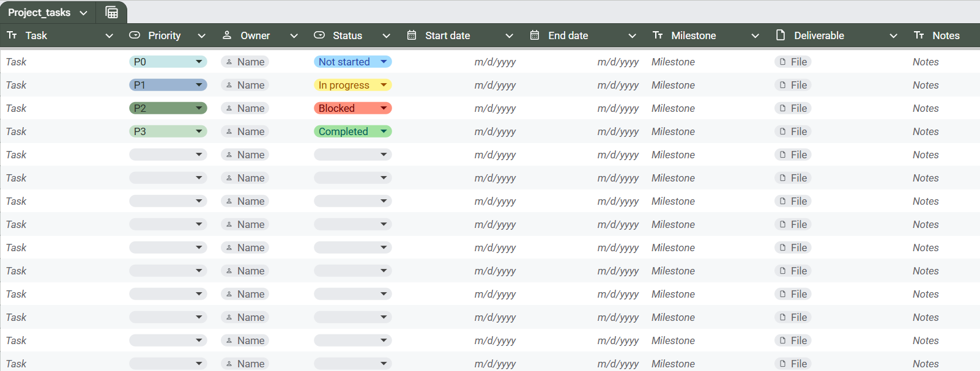Screen dimensions: 980x371
Task: Open the P2 priority dropdown chip
Action: [x=168, y=108]
